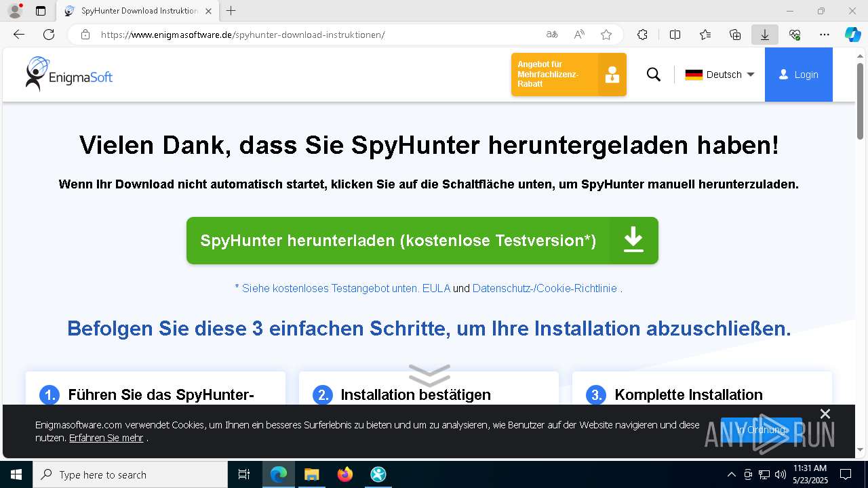Open the Copilot sidebar icon
The height and width of the screenshot is (488, 868).
coord(852,35)
